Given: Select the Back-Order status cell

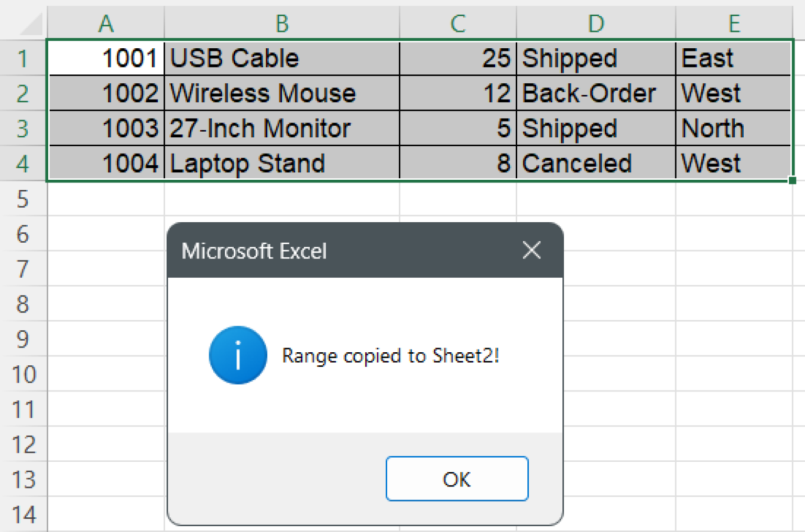Looking at the screenshot, I should coord(596,93).
